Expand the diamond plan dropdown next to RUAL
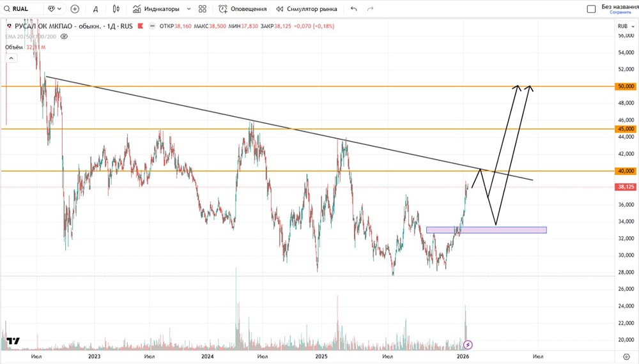 [54, 8]
